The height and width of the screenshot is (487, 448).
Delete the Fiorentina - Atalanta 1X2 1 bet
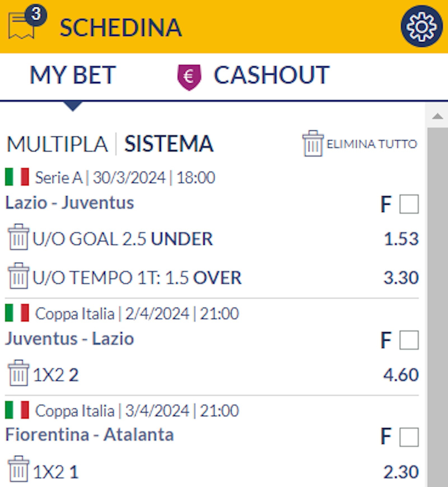(x=18, y=469)
